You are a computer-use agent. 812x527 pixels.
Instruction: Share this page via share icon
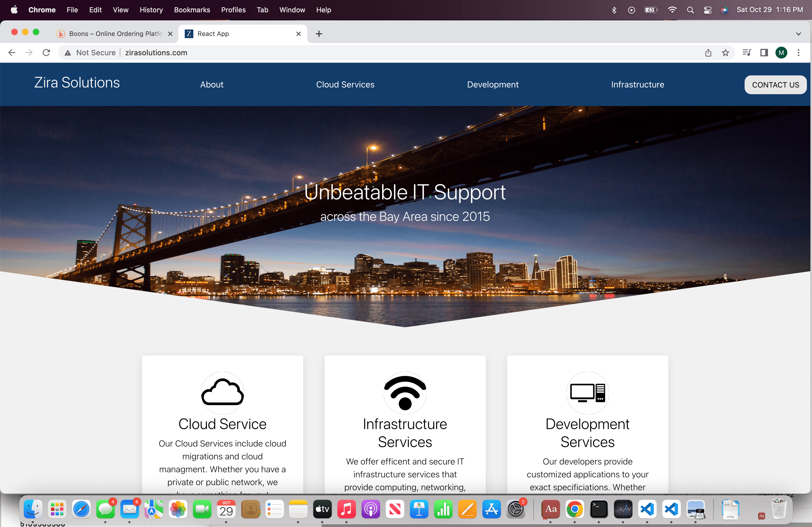(708, 53)
